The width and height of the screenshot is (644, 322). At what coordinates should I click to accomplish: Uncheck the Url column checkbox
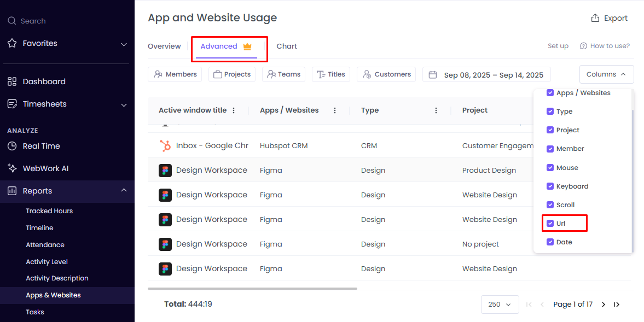coord(550,223)
